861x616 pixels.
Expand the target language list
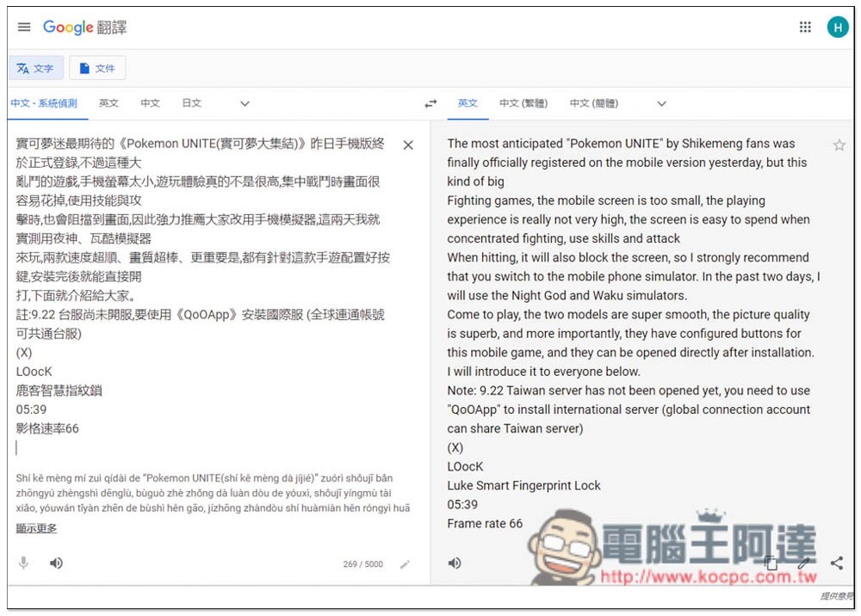point(661,104)
